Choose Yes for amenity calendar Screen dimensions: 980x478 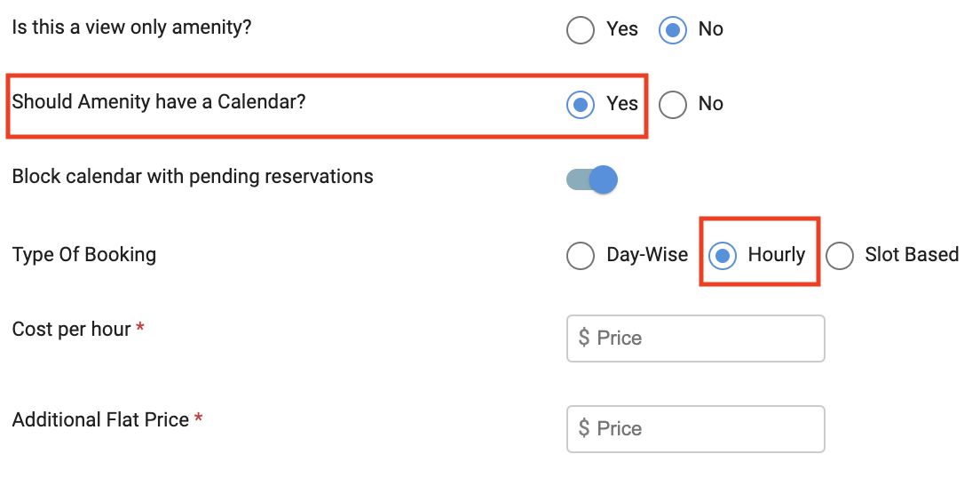[581, 105]
